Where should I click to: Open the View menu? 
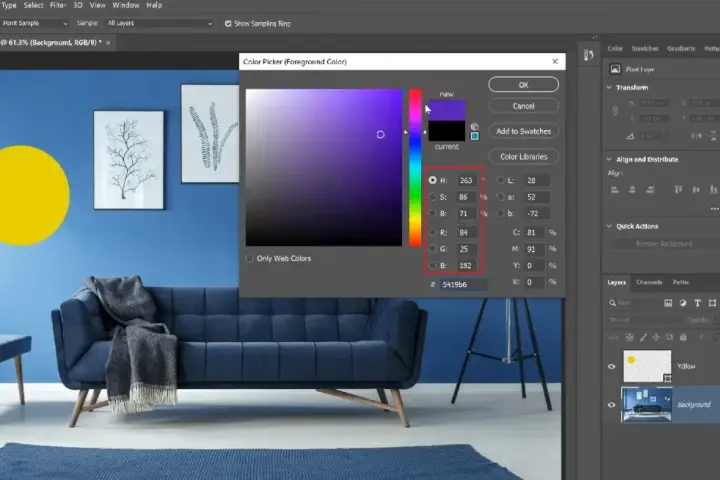click(x=97, y=5)
